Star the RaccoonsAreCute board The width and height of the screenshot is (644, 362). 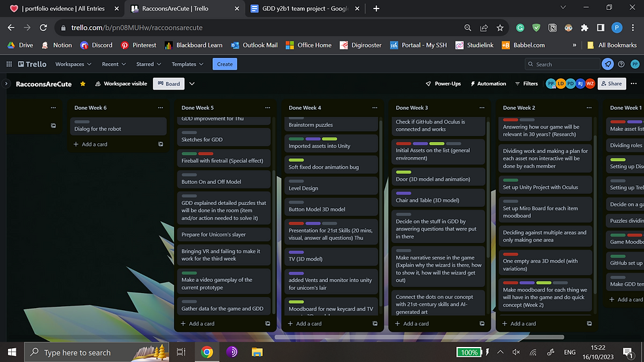83,83
